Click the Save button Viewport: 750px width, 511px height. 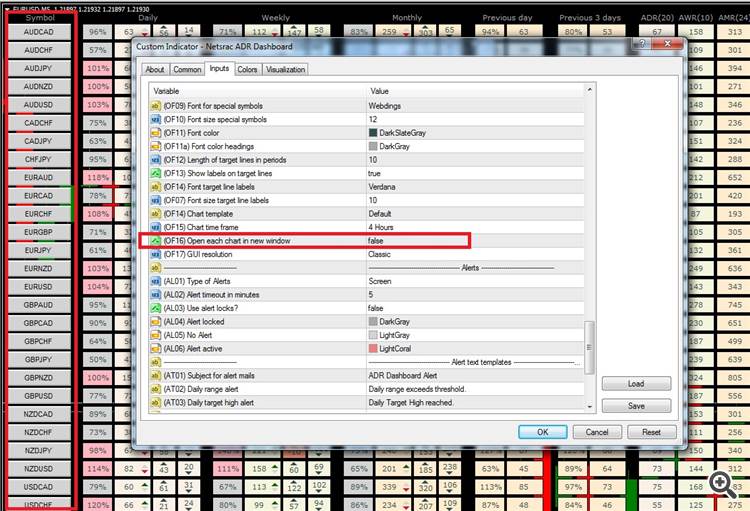636,406
